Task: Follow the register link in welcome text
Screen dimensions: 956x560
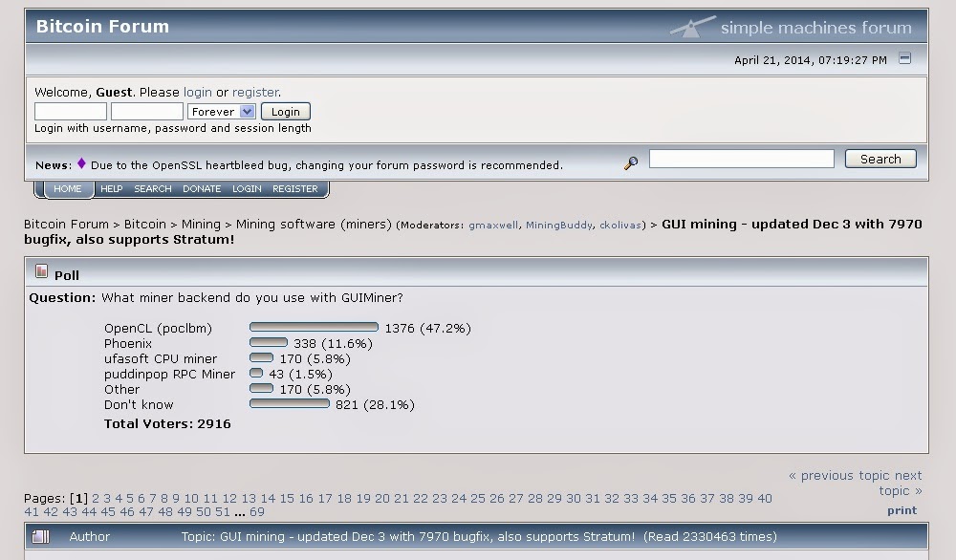Action: pyautogui.click(x=255, y=92)
